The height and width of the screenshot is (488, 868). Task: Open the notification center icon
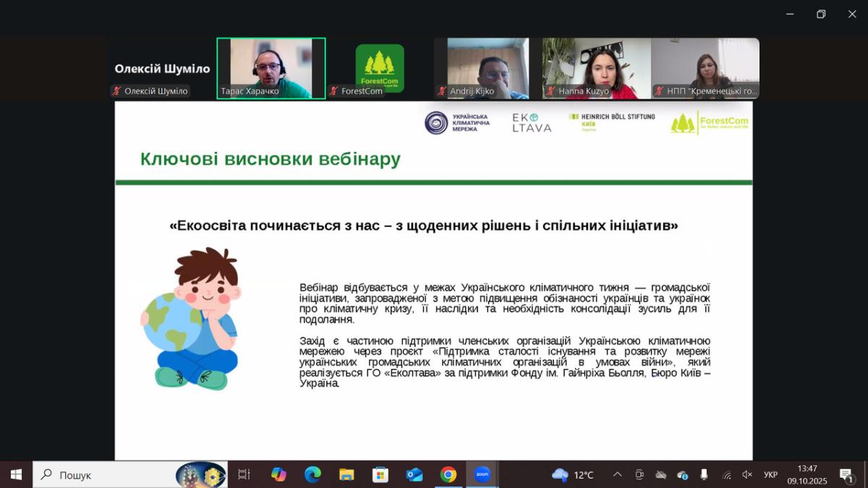846,474
